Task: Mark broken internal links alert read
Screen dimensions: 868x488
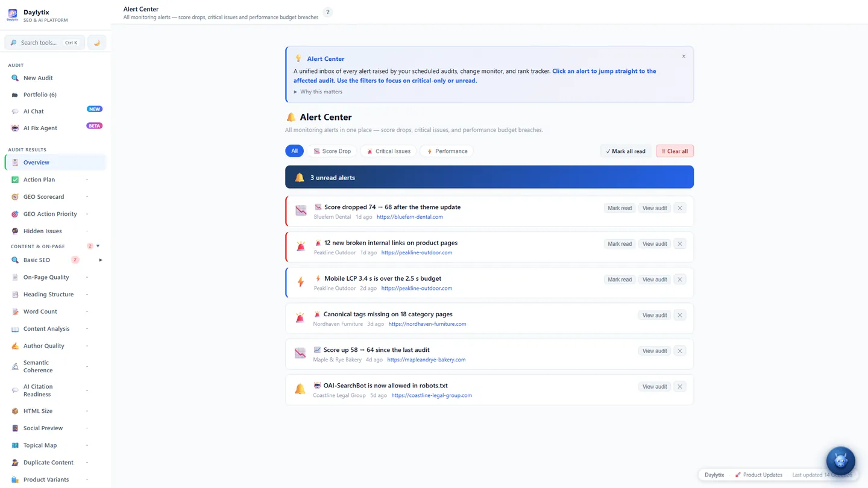Action: [x=620, y=244]
